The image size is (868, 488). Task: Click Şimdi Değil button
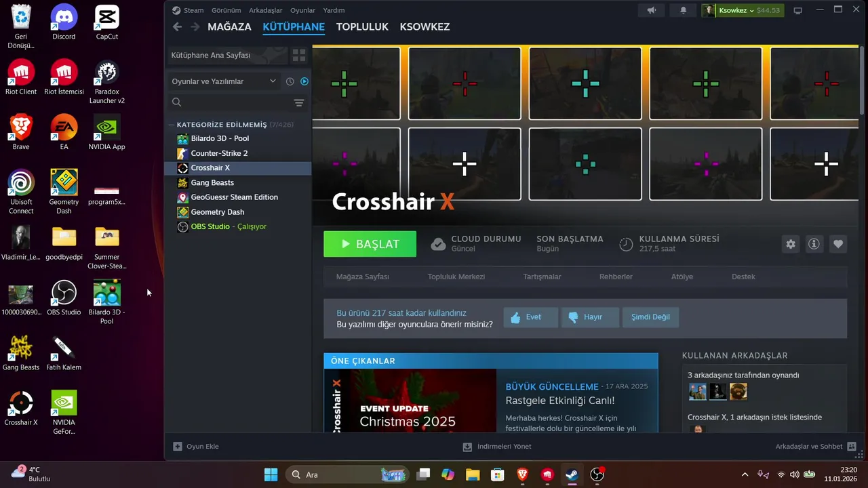pos(650,317)
